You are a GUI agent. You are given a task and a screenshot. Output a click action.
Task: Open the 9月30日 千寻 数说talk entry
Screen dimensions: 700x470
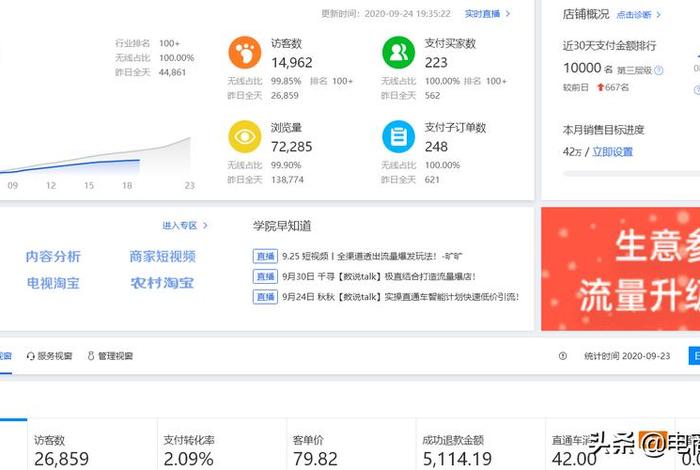[379, 276]
